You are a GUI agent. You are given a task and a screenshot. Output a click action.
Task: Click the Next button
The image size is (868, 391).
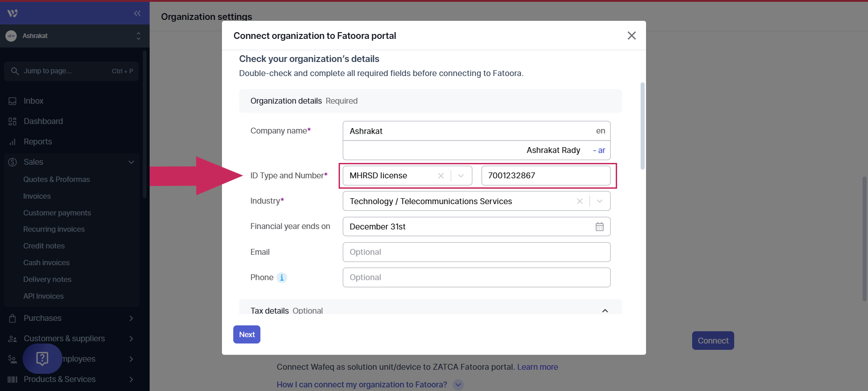coord(247,334)
